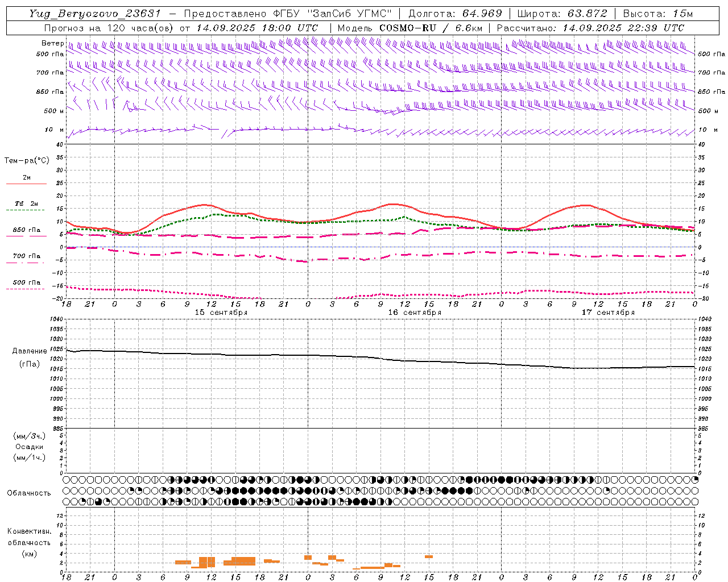728x582 pixels.
Task: Click the 'Облачность' cloud cover label
Action: pyautogui.click(x=29, y=493)
